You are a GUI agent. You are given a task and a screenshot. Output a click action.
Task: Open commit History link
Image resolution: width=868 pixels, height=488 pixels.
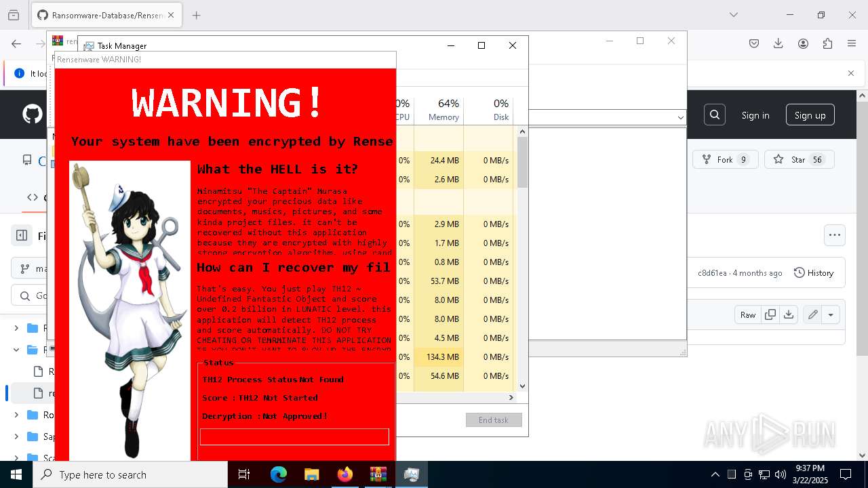[x=814, y=272]
